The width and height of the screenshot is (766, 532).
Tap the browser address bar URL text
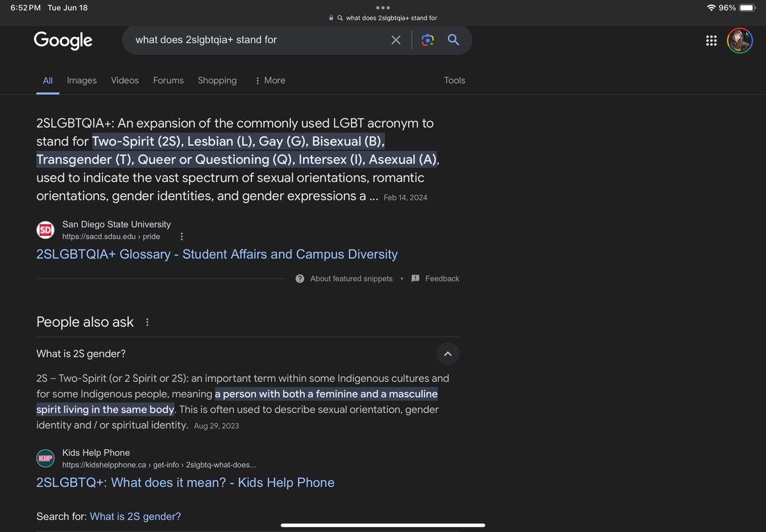(391, 18)
